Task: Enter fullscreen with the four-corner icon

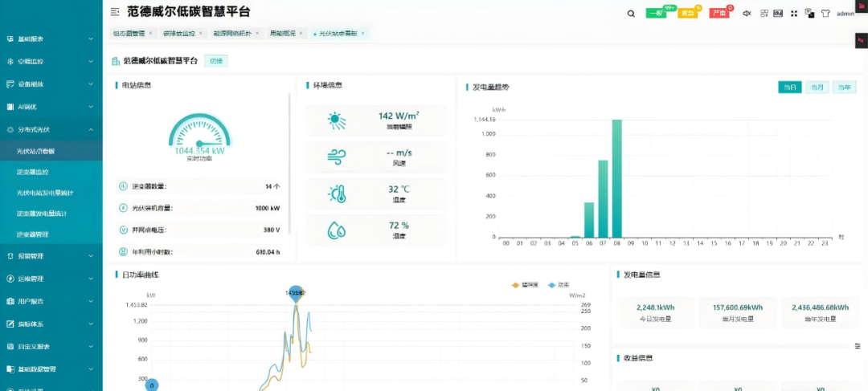Action: coord(794,14)
